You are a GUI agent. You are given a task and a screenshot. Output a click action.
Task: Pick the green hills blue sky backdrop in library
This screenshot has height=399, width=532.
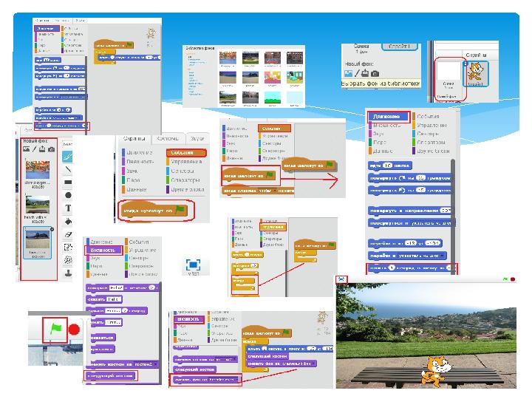click(273, 98)
